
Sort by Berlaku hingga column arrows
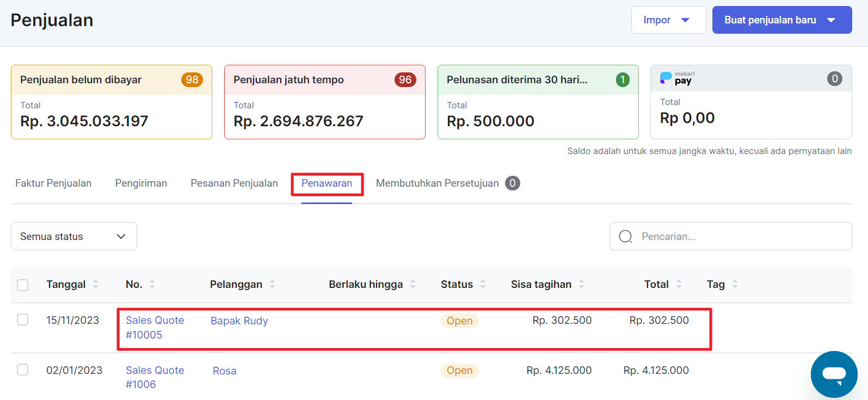(413, 284)
